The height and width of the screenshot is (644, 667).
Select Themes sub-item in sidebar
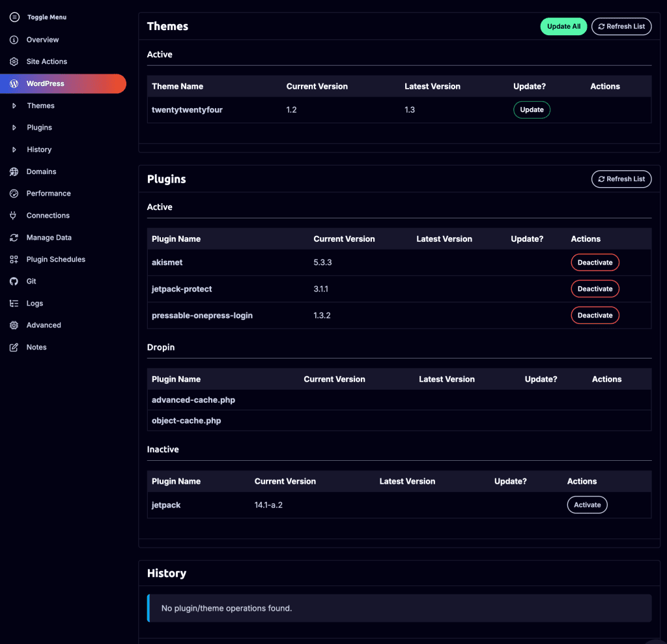pos(41,106)
